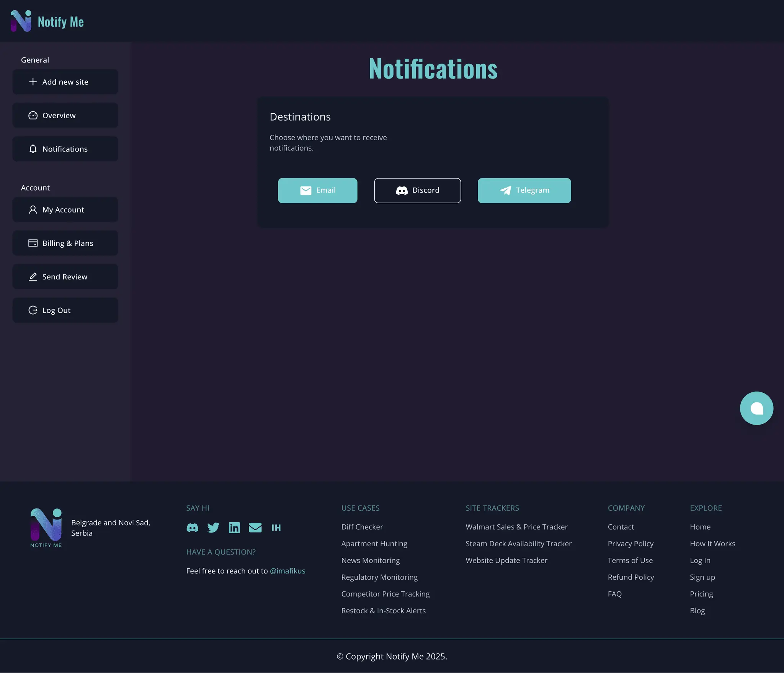This screenshot has width=784, height=673.
Task: Open Refund Policy link
Action: coord(631,577)
